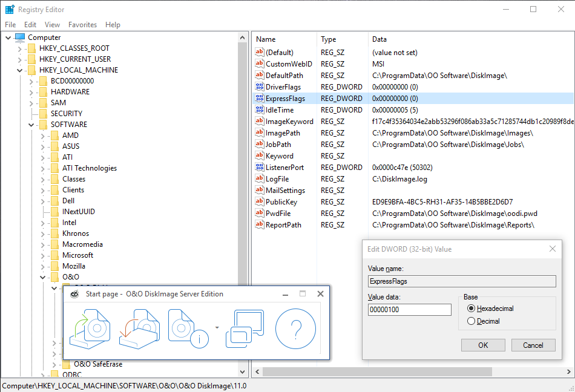Click the CustomWebID string value icon
The width and height of the screenshot is (575, 392).
(x=260, y=64)
